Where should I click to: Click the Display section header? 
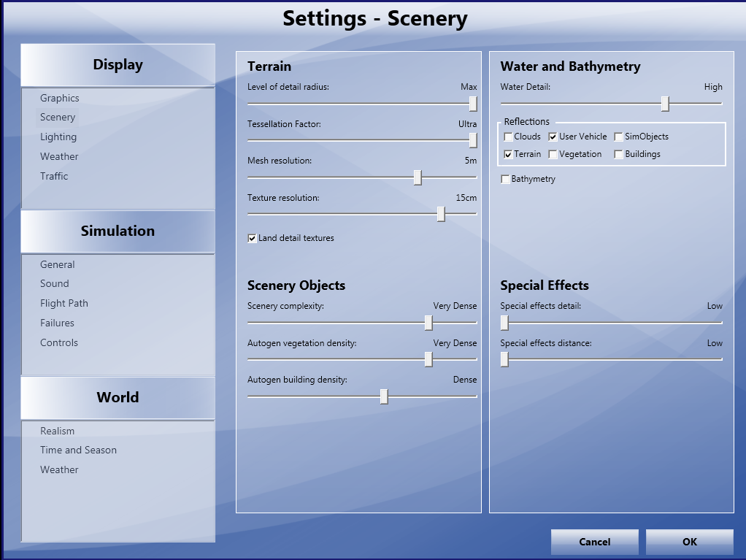coord(118,65)
